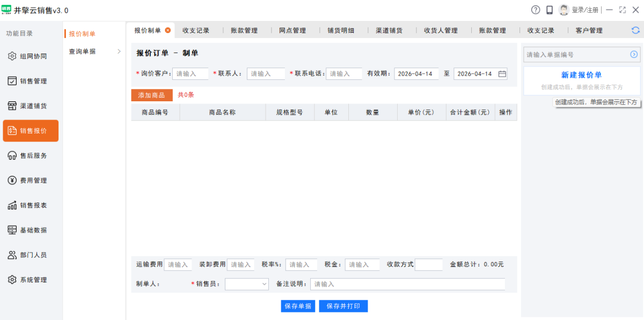Close the 报价制单 tab

168,31
